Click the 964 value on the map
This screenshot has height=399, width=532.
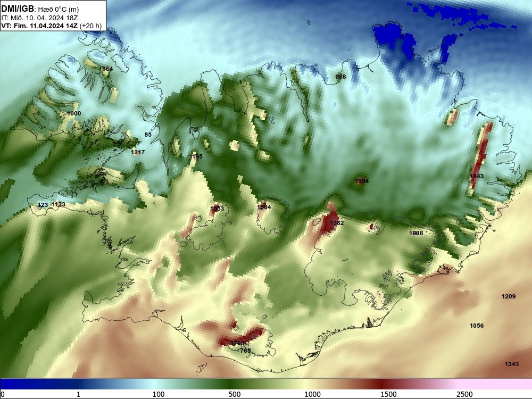point(107,69)
